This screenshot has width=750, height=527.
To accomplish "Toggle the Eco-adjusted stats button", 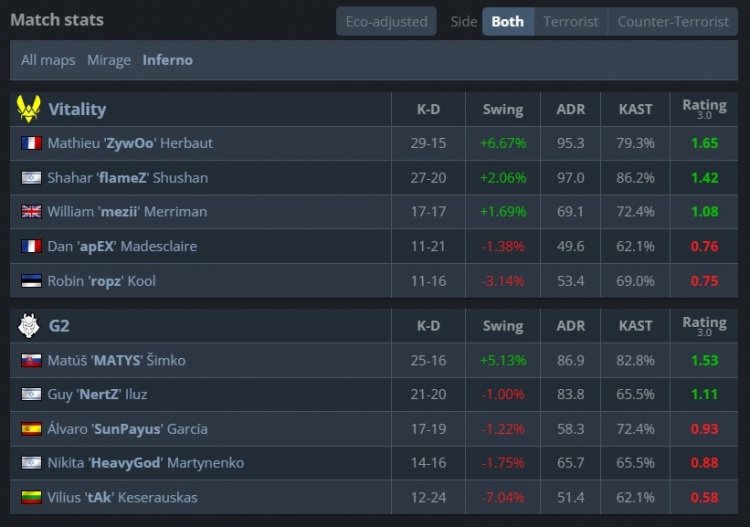I will click(386, 21).
